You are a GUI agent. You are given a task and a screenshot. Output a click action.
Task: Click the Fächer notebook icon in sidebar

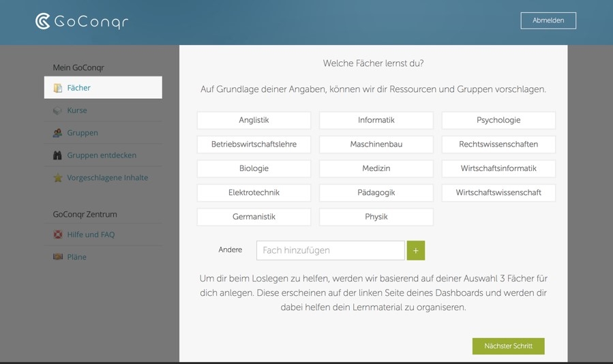coord(58,88)
